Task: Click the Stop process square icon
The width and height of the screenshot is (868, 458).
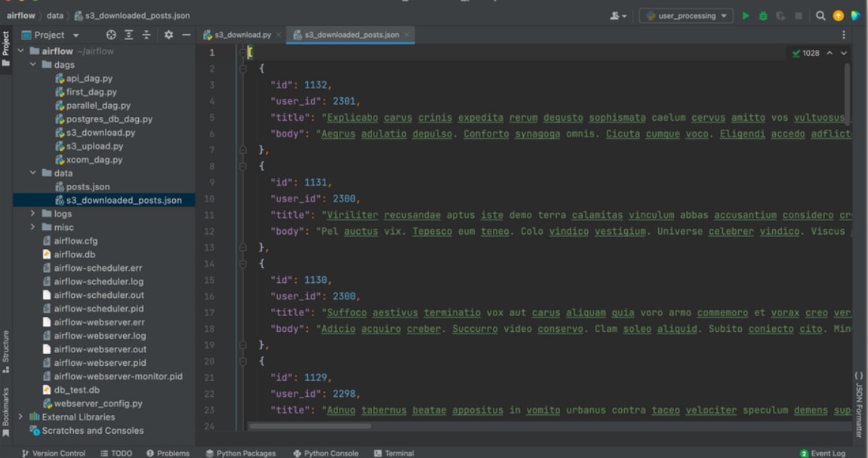Action: point(799,16)
